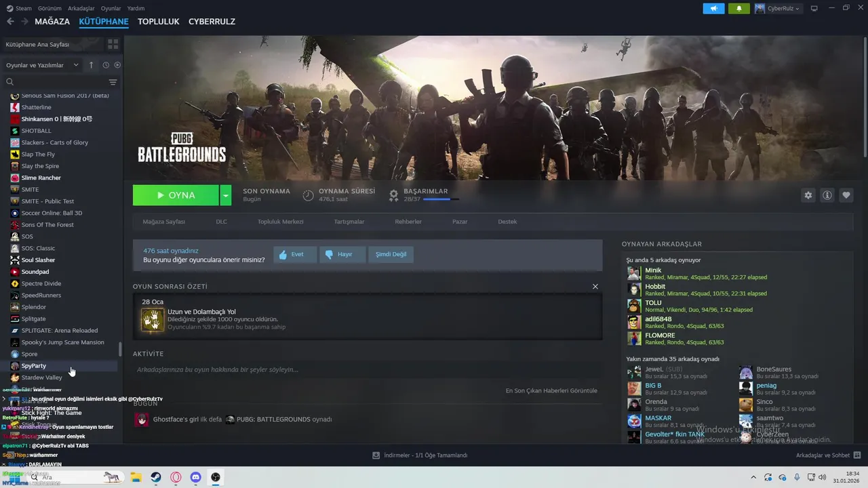Open the Arkadaşlar menu
Screen dimensions: 868x488
point(81,8)
